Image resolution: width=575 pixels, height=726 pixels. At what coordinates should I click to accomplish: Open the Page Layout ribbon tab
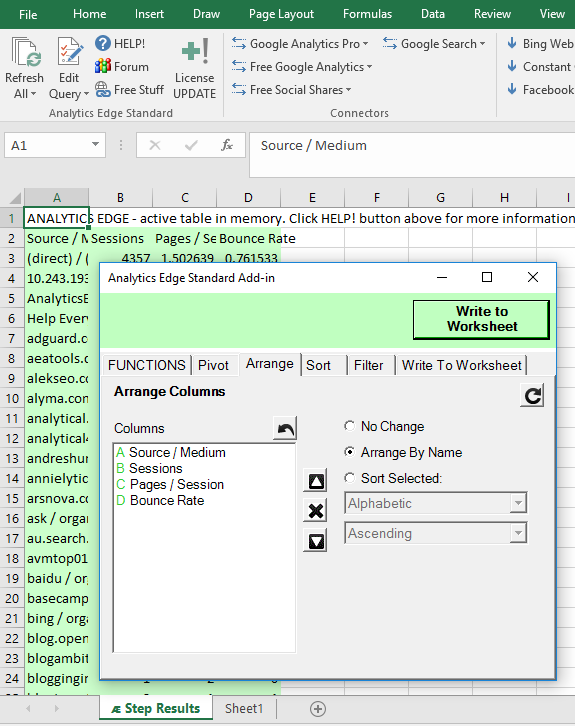pyautogui.click(x=281, y=14)
